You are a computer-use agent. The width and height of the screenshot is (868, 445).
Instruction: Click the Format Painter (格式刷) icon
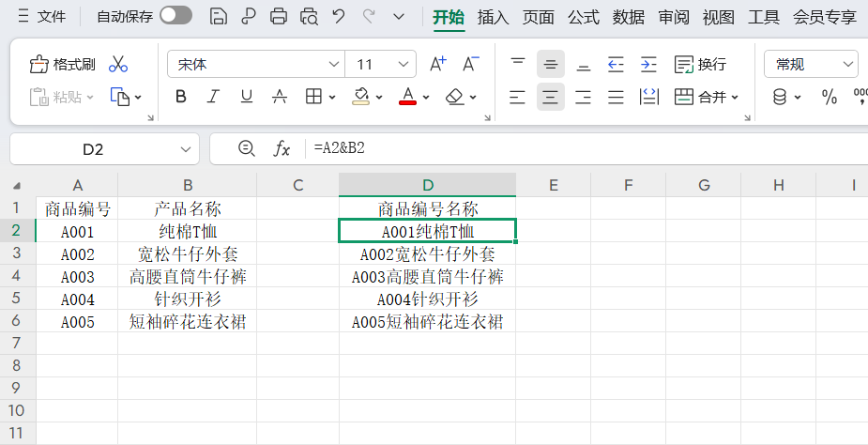(x=62, y=64)
